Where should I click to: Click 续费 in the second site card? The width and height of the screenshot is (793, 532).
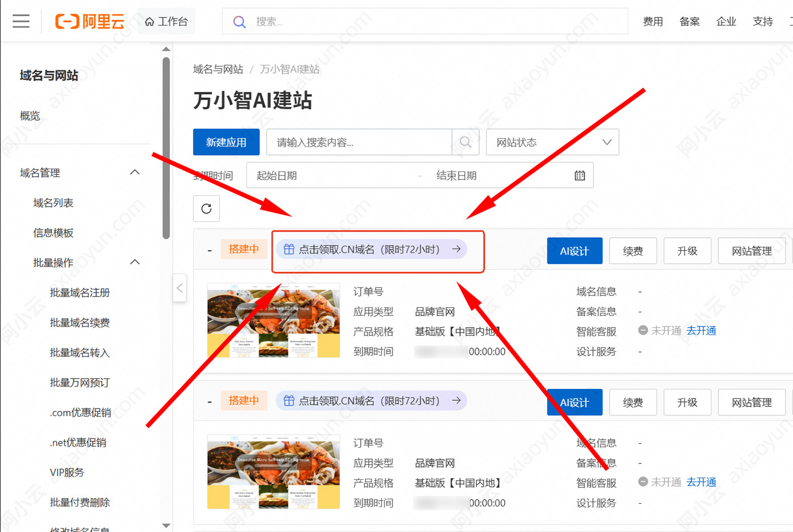tap(633, 402)
